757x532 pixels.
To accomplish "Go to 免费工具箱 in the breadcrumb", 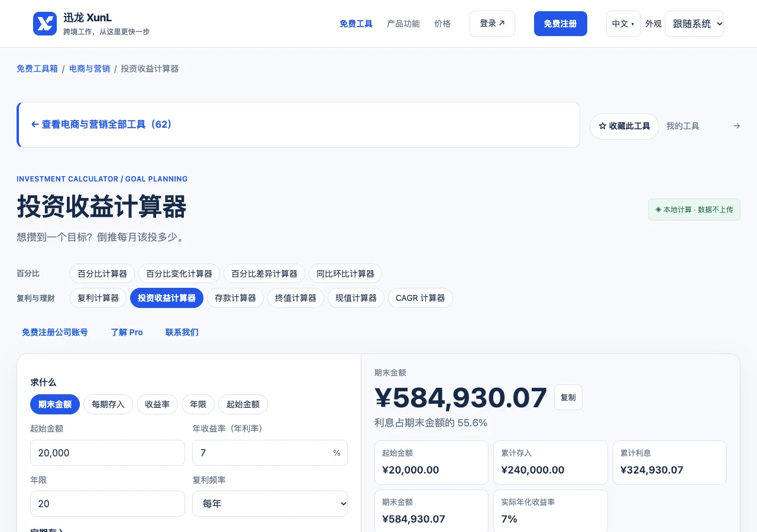I will [x=37, y=69].
